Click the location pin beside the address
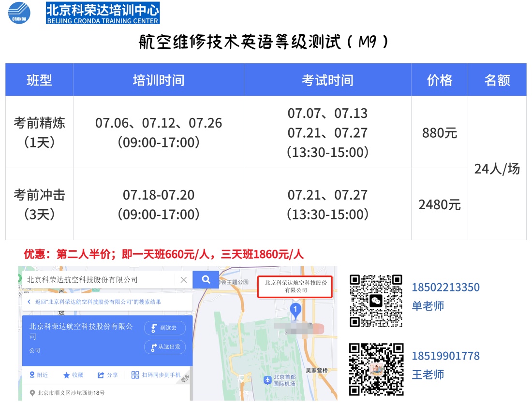Image resolution: width=532 pixels, height=404 pixels. [32, 393]
